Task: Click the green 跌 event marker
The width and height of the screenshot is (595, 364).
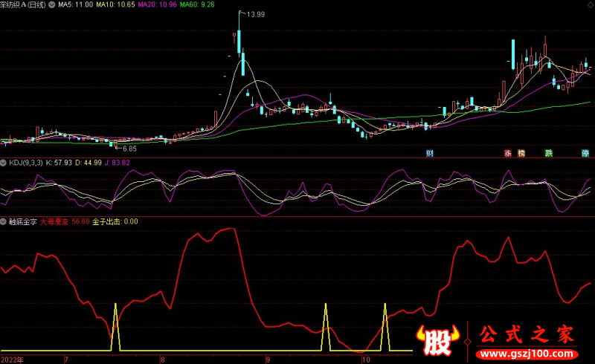Action: pyautogui.click(x=549, y=153)
